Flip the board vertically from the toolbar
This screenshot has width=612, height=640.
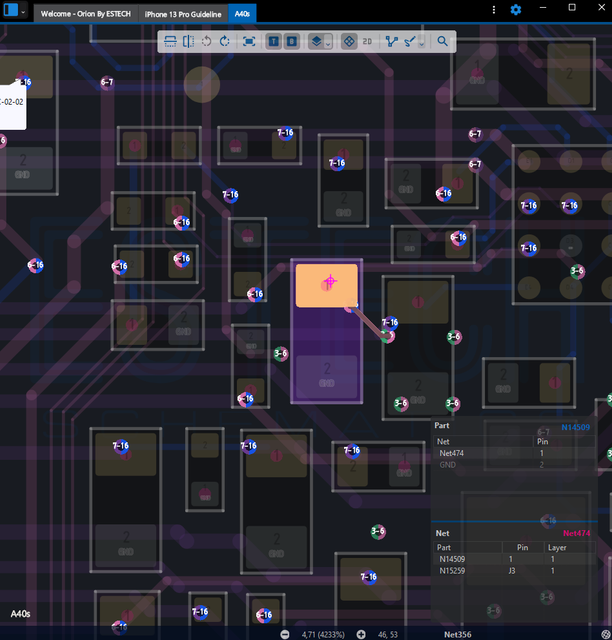[170, 41]
